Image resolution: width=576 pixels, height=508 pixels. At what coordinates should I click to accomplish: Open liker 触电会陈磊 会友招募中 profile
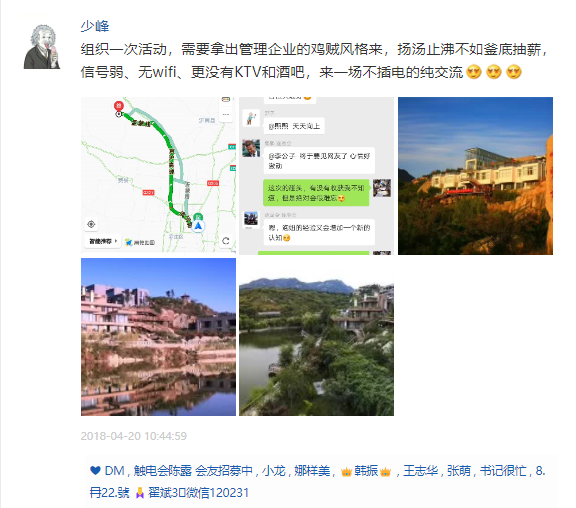pyautogui.click(x=193, y=471)
